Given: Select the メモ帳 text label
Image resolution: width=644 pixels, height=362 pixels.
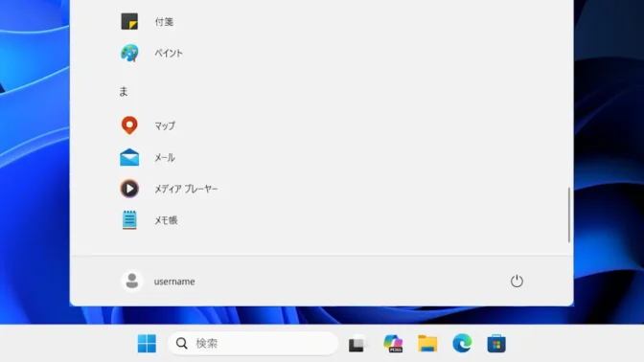Looking at the screenshot, I should click(x=166, y=220).
